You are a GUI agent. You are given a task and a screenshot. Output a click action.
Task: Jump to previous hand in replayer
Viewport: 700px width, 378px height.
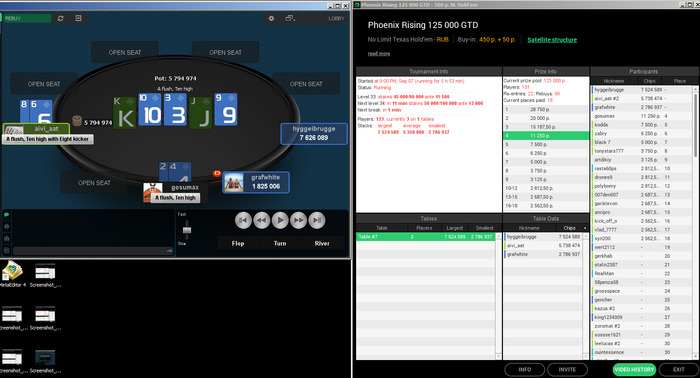tap(243, 220)
